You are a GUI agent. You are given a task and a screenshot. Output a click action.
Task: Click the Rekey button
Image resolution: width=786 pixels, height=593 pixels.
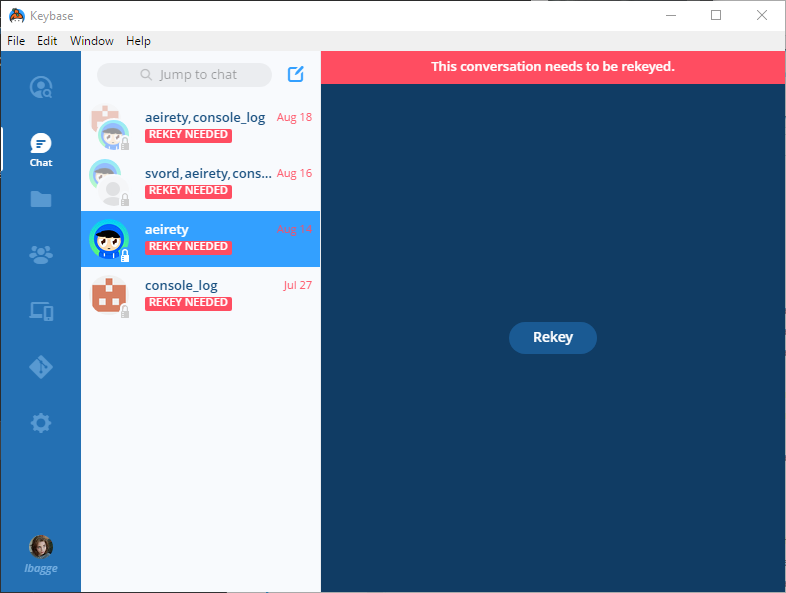(x=552, y=337)
